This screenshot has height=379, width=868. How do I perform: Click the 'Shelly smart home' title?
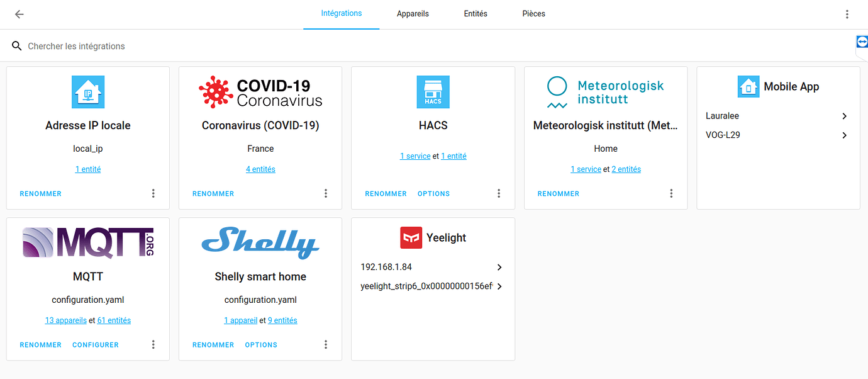point(260,276)
